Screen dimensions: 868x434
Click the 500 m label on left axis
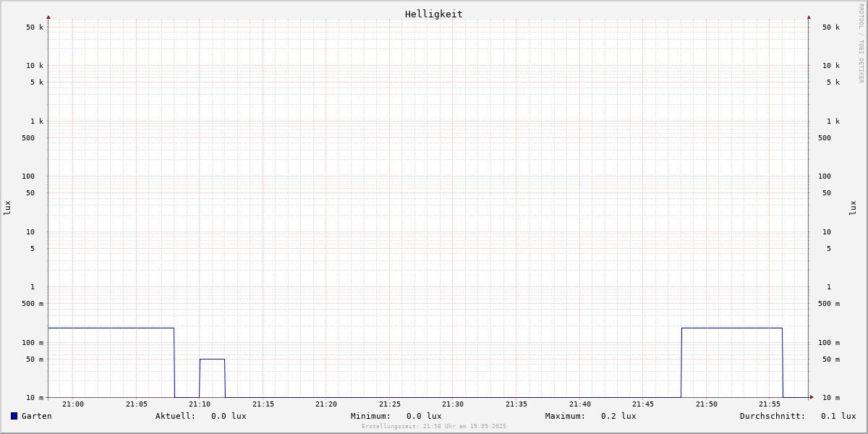tap(32, 304)
